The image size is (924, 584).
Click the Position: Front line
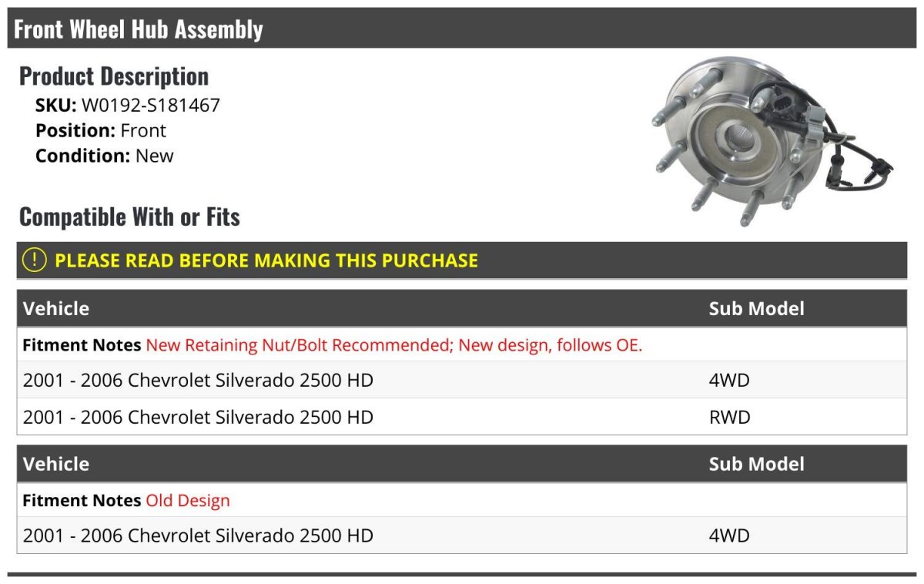point(100,131)
